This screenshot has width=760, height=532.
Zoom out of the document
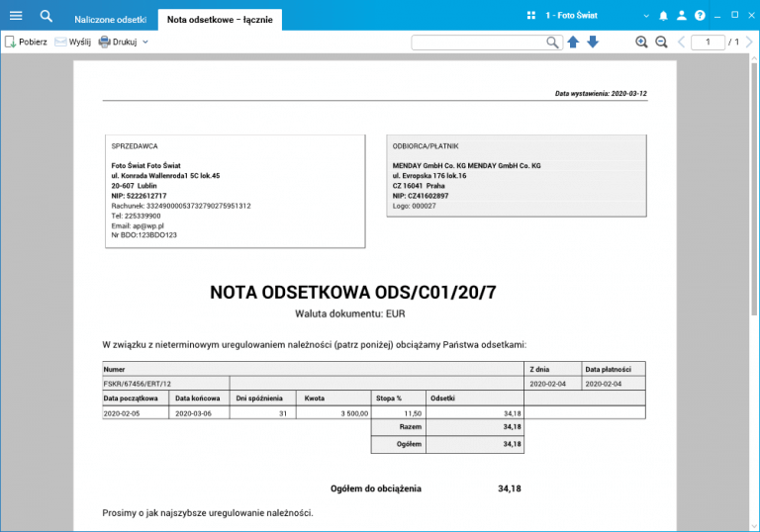661,43
